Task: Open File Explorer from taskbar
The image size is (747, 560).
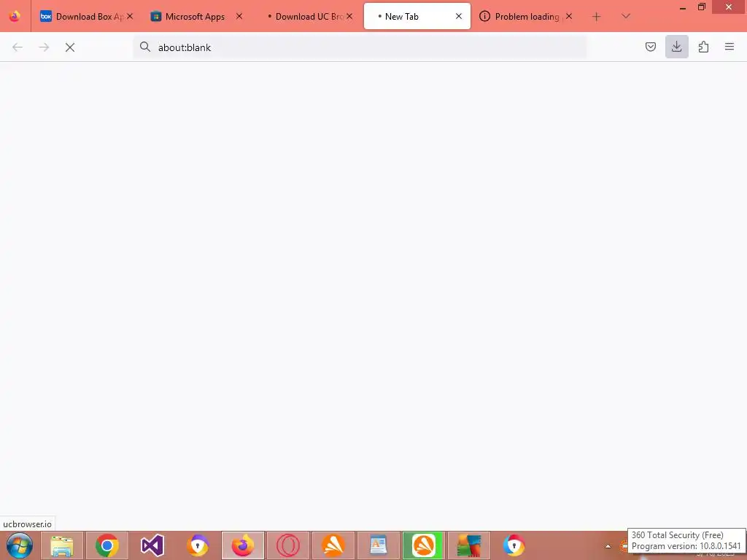Action: [62, 545]
